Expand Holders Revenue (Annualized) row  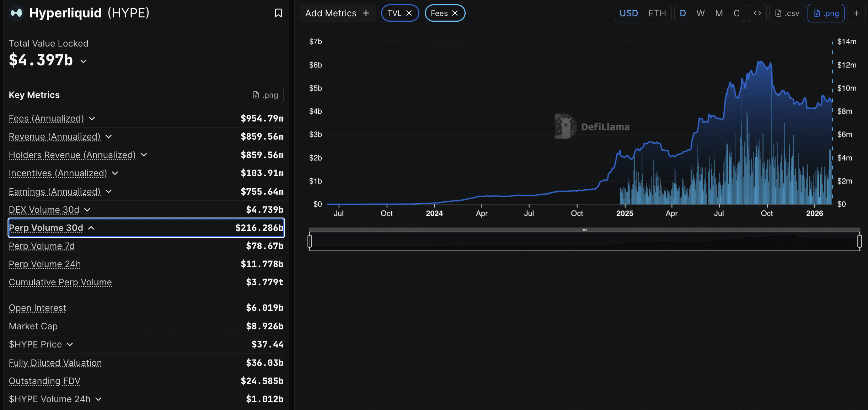(144, 155)
